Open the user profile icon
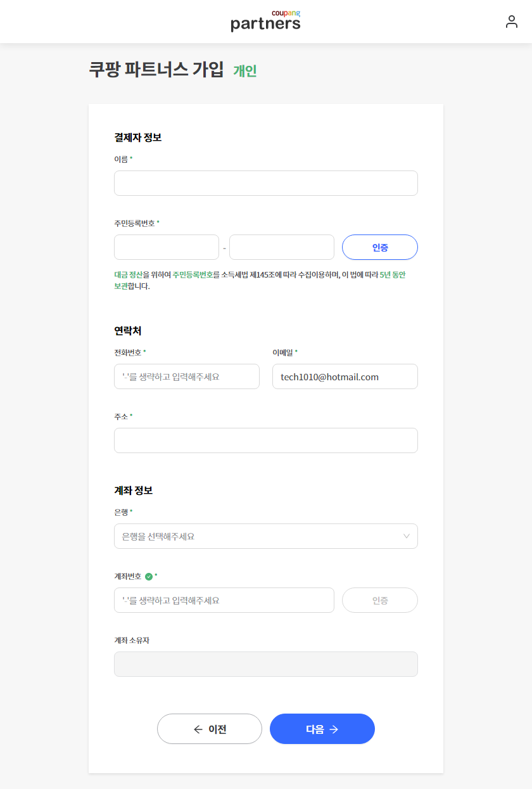This screenshot has width=532, height=789. click(x=512, y=22)
